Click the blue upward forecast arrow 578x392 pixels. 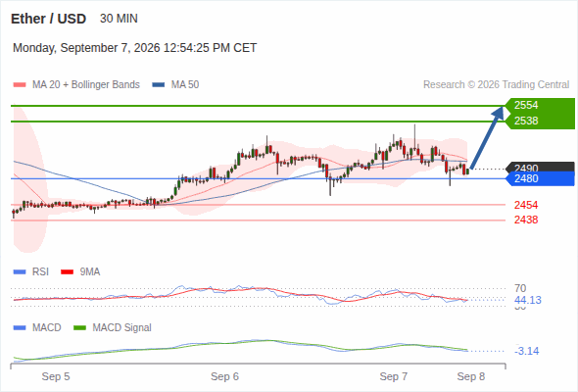(x=487, y=137)
